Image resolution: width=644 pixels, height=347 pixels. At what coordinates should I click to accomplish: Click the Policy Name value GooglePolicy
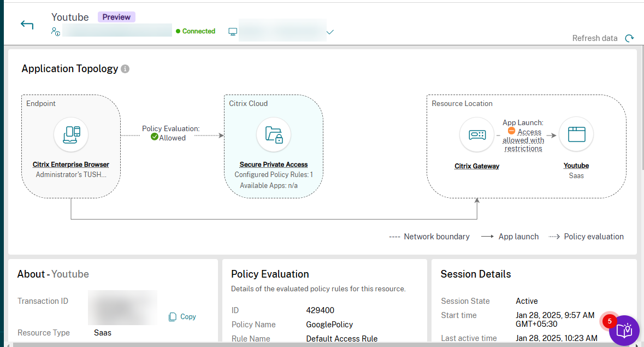329,325
